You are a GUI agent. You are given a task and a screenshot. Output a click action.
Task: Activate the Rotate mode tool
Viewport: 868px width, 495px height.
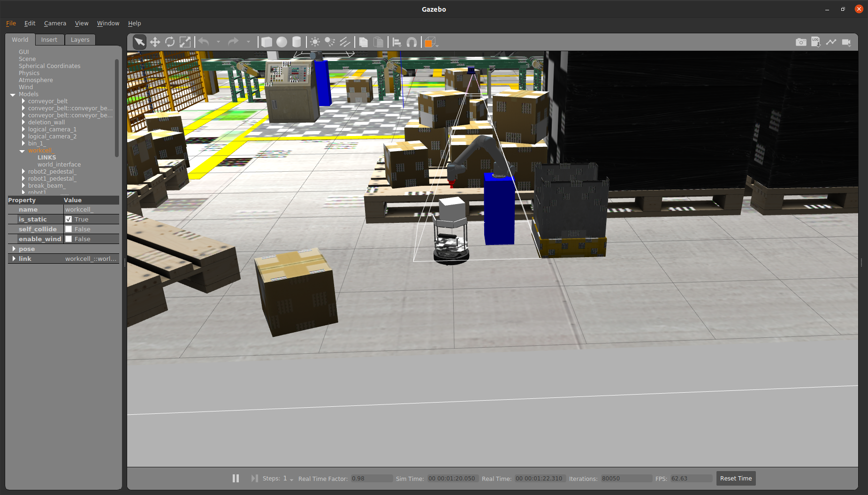170,42
